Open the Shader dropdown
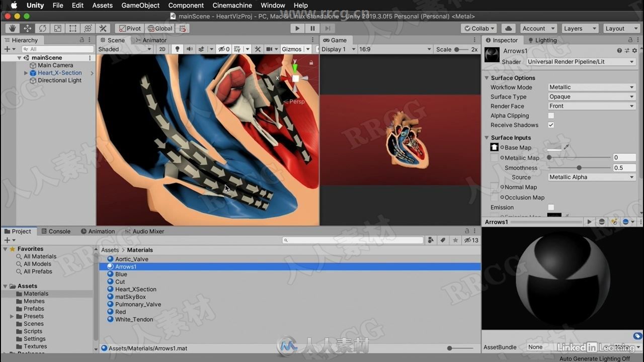Image resolution: width=644 pixels, height=362 pixels. coord(581,62)
